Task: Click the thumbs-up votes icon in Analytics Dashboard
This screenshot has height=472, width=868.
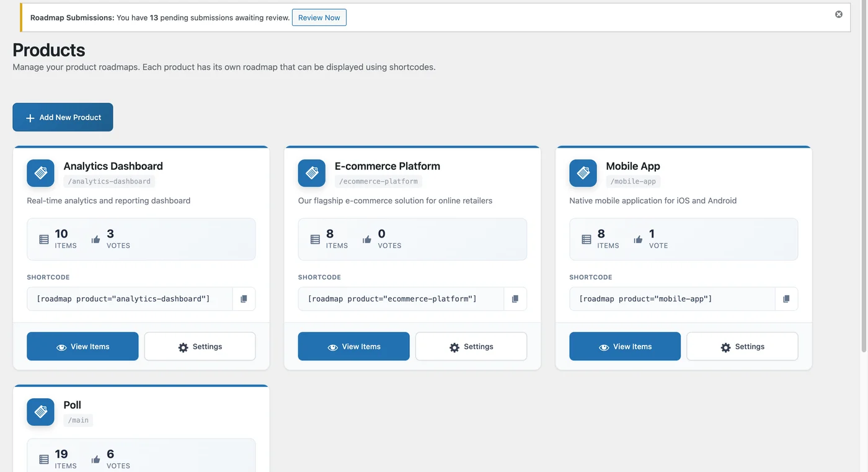Action: point(95,239)
